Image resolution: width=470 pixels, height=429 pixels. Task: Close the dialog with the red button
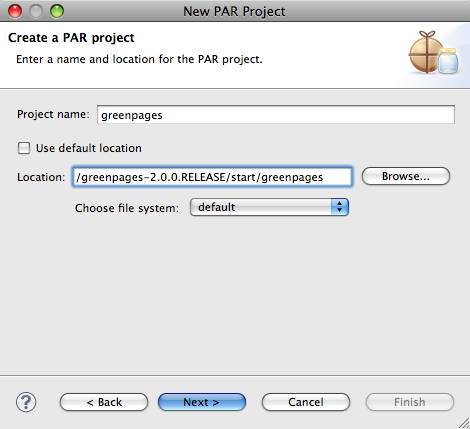(x=15, y=11)
